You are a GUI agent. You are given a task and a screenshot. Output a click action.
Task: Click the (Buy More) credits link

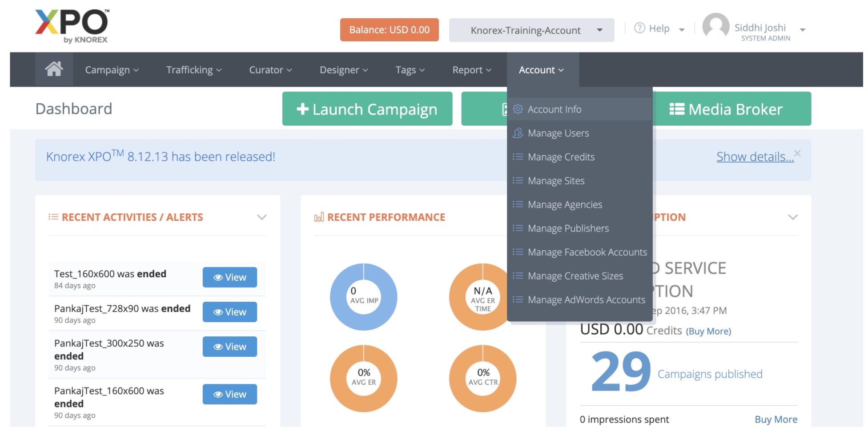708,331
